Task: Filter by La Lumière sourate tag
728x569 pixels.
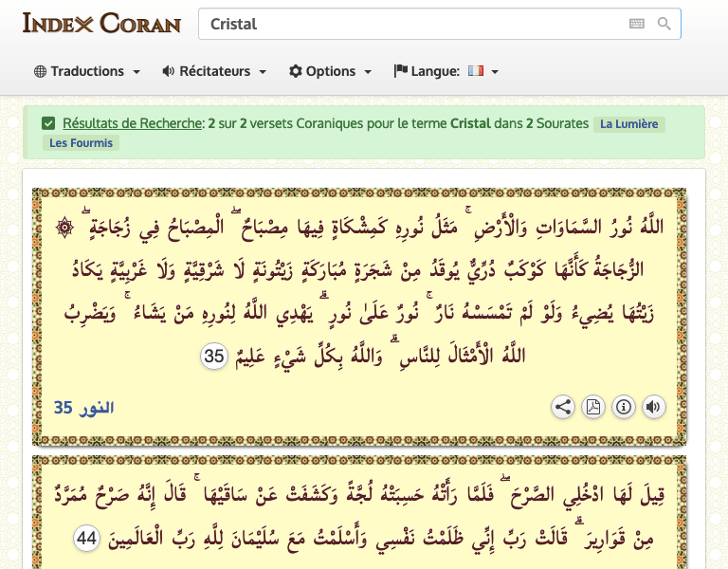Action: pos(629,124)
